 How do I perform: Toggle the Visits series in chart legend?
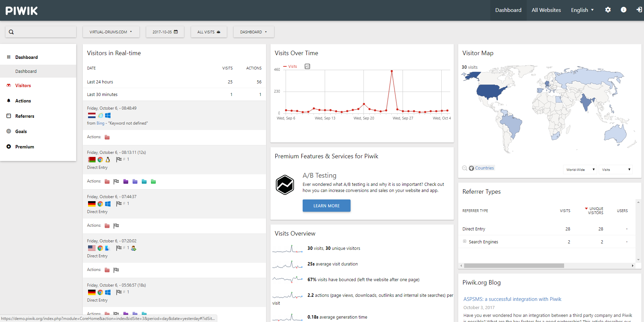[x=290, y=66]
